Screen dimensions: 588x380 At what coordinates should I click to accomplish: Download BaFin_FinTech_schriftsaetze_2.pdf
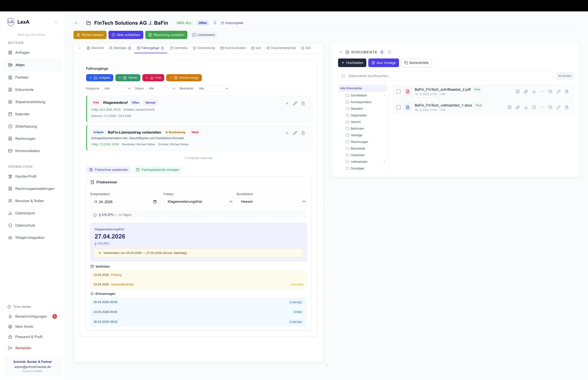coord(534,92)
